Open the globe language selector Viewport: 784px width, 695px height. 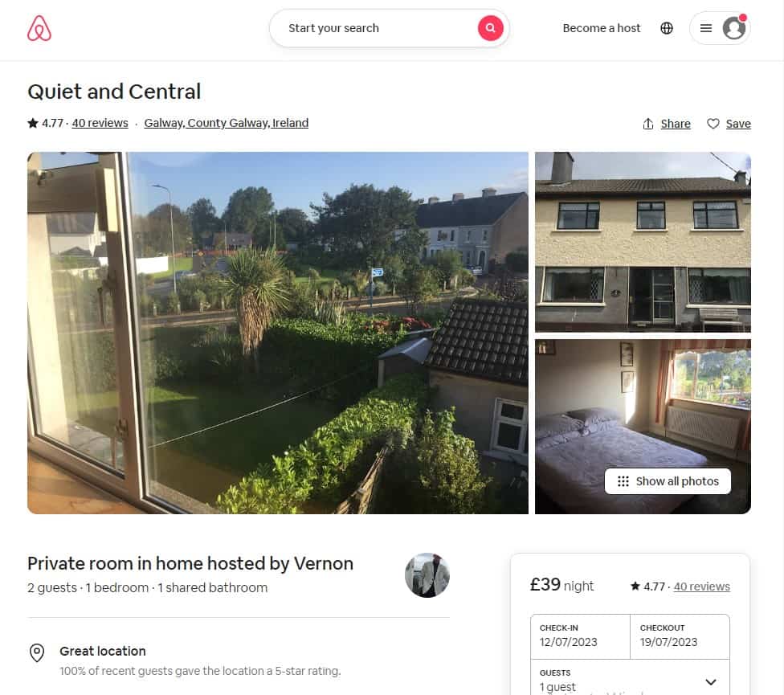point(667,28)
